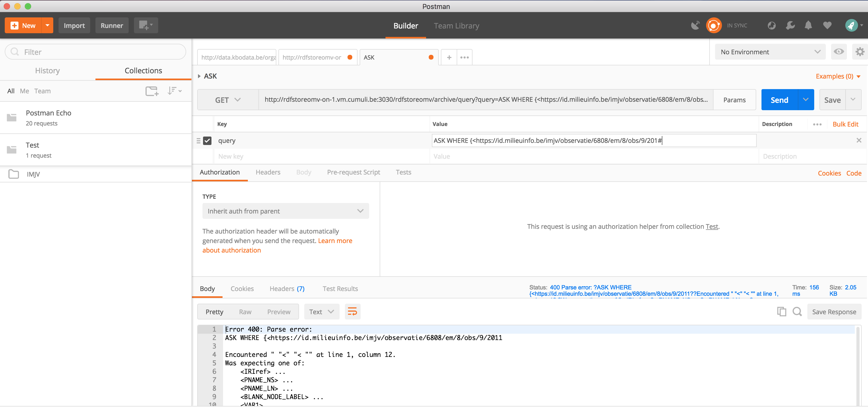Click new collection folder icon
This screenshot has width=868, height=407.
coord(152,91)
